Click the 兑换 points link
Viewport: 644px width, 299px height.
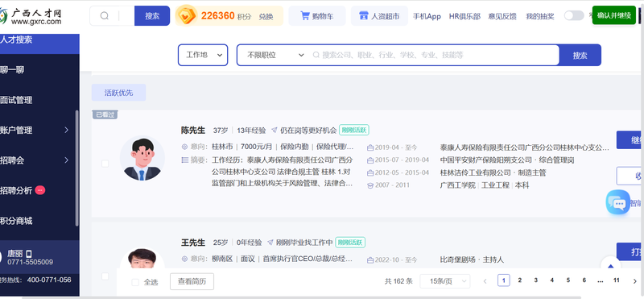coord(266,16)
